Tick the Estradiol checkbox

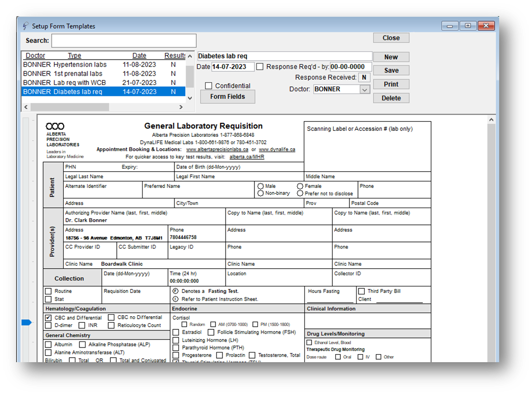pos(176,332)
